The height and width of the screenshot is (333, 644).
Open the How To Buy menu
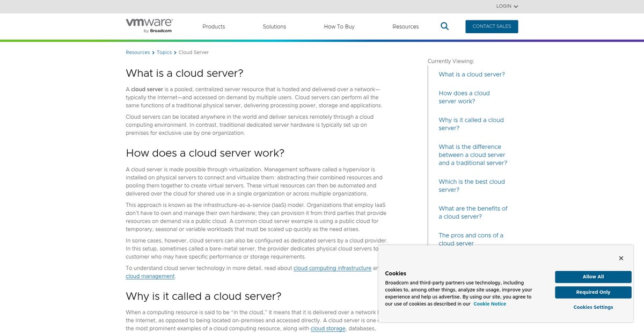[x=339, y=26]
